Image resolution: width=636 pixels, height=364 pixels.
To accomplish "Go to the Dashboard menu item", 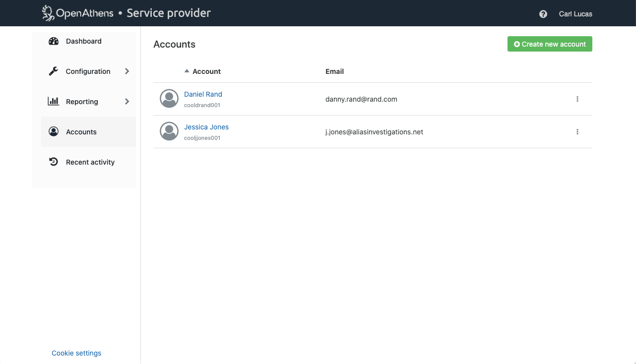I will click(83, 41).
